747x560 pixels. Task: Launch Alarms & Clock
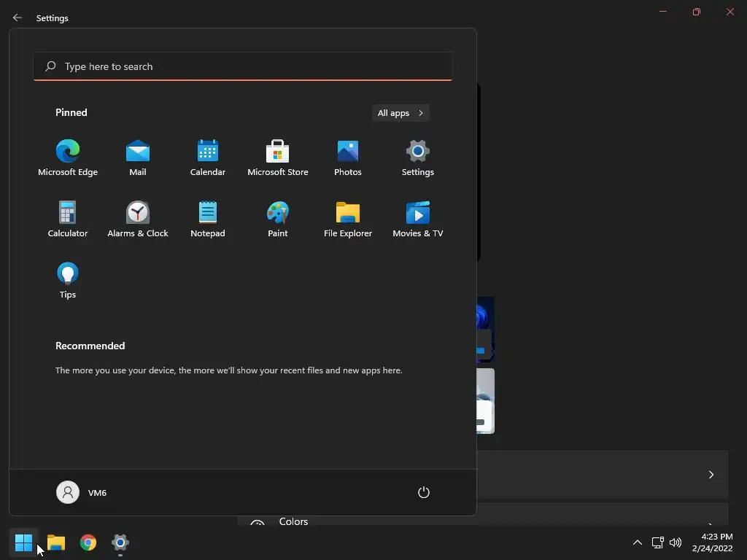(x=138, y=219)
